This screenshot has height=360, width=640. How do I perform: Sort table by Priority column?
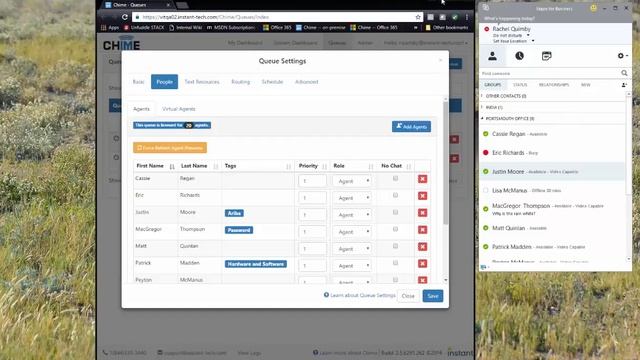point(313,166)
